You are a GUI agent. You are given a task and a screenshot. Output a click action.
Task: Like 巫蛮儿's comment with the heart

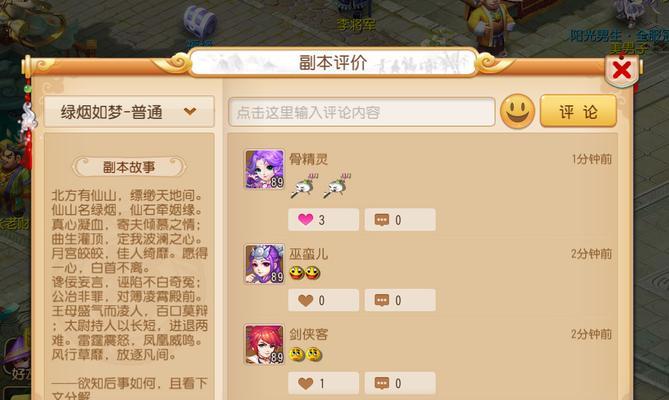click(x=323, y=300)
